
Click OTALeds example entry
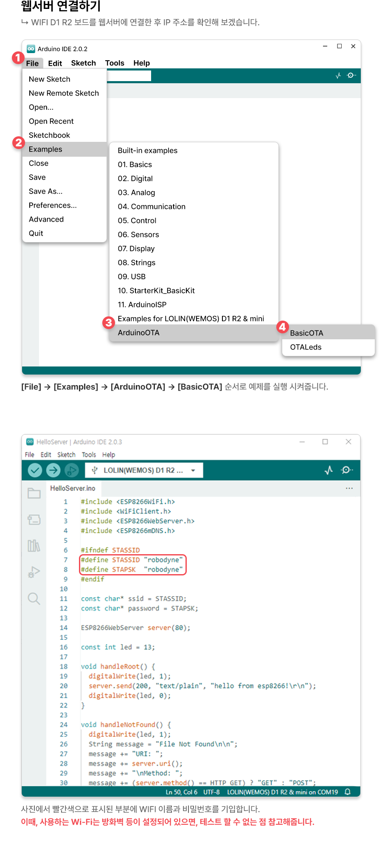[x=306, y=347]
